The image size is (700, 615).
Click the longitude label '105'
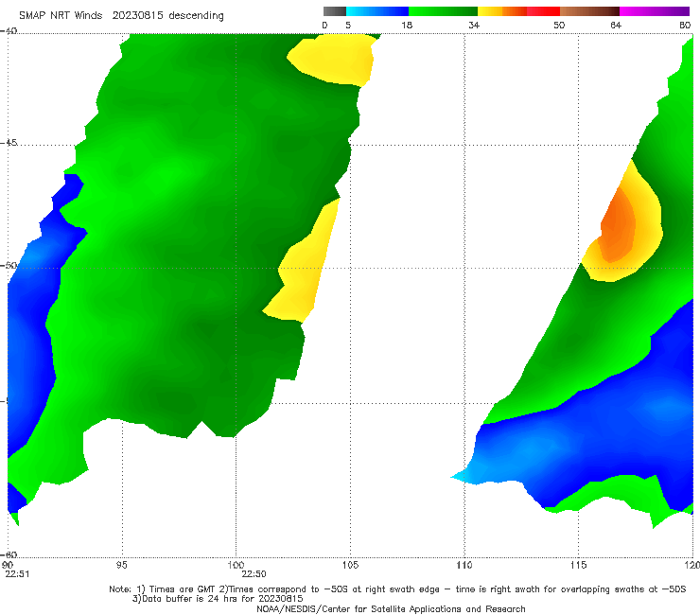tap(350, 565)
